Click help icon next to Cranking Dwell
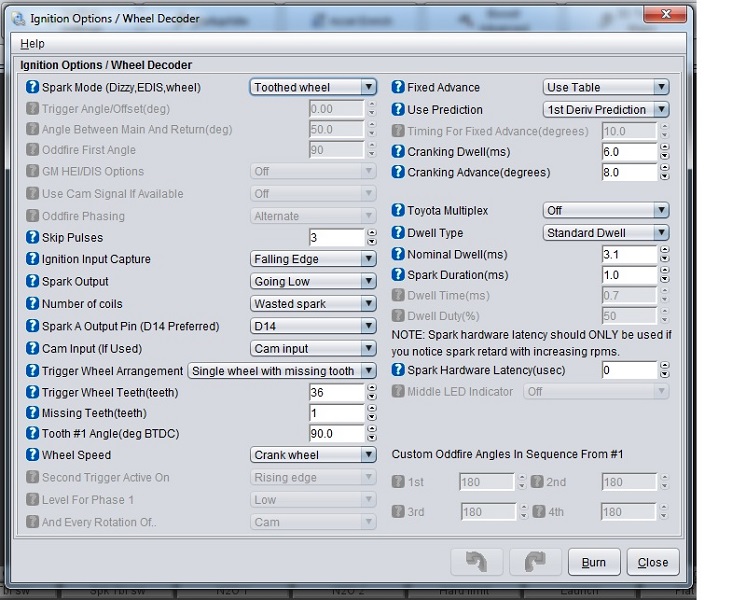746x600 pixels. (x=397, y=152)
